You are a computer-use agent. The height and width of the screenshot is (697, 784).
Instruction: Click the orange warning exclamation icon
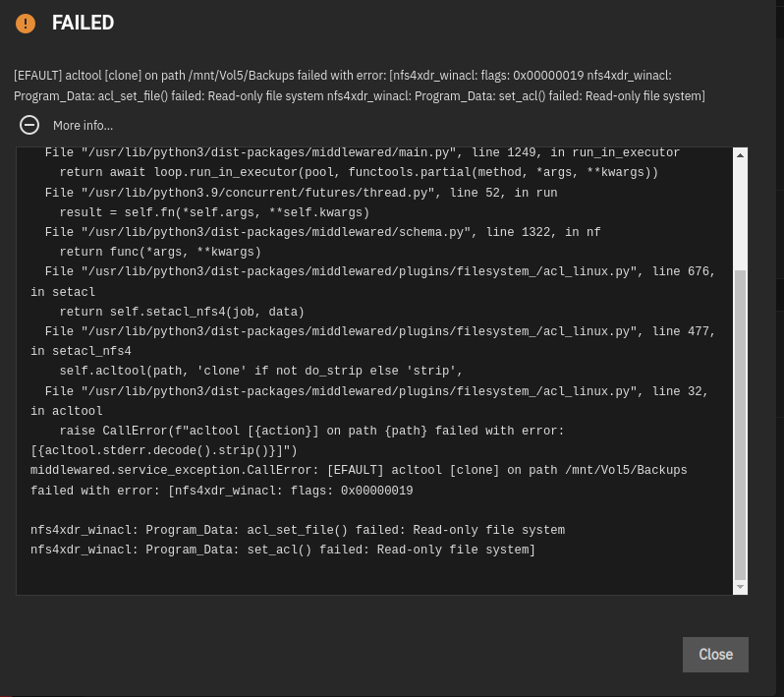point(26,23)
